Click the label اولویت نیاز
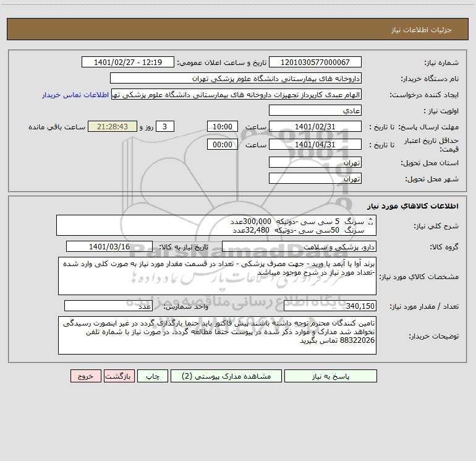Viewport: 476px width, 461px height. [441, 111]
